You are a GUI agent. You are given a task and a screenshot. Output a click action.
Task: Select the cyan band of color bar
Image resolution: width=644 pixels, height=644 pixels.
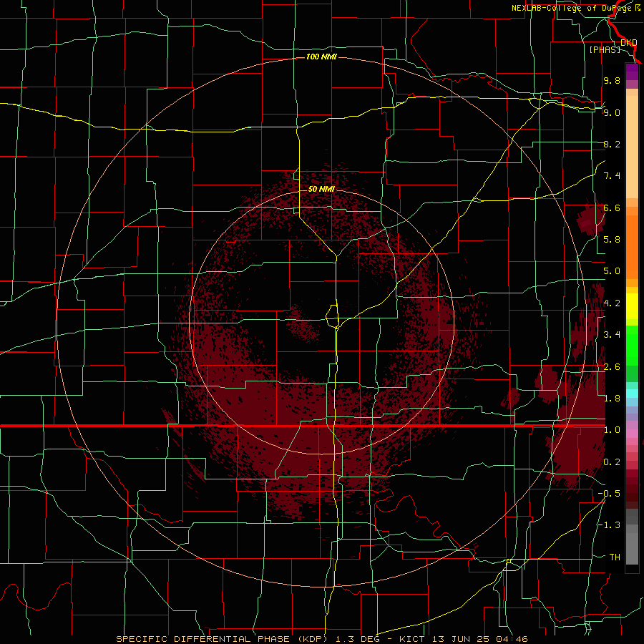point(632,394)
